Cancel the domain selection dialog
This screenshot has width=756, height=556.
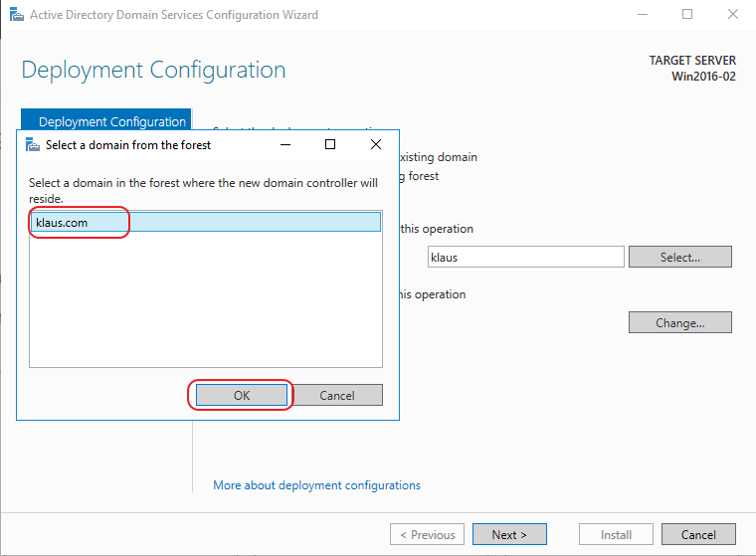point(337,395)
